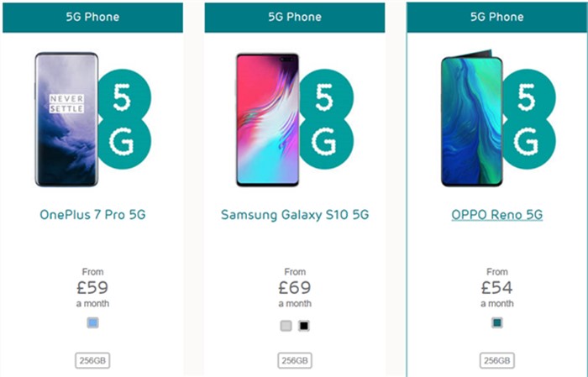Screen dimensions: 588x377
Task: Choose 256GB storage for Samsung Galaxy S10
Action: pos(295,360)
